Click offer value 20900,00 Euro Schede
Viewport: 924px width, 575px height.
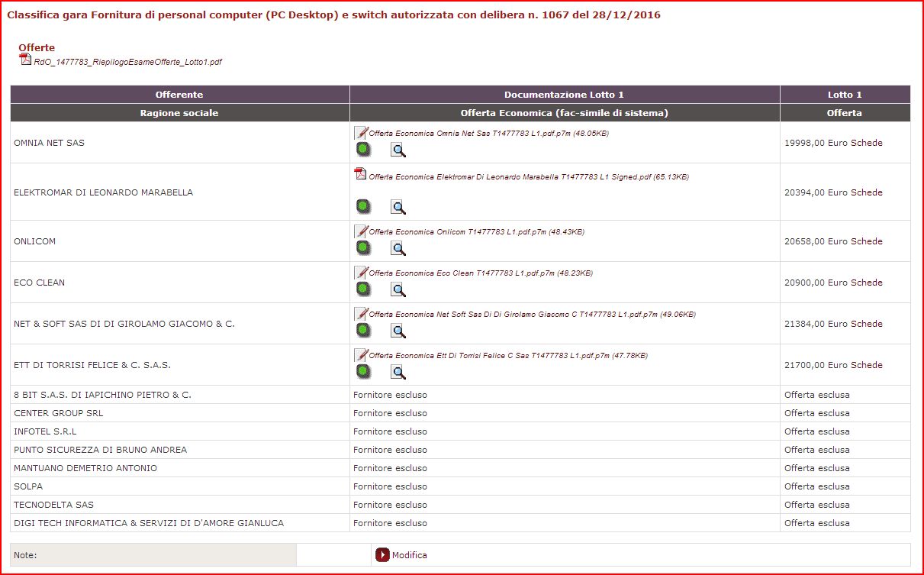(x=833, y=283)
